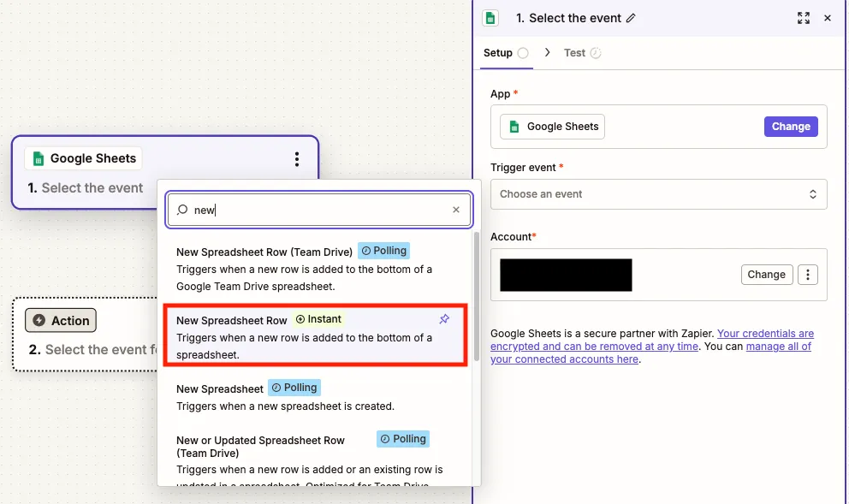Select the '2. Select the event' action step text
The width and height of the screenshot is (849, 504).
[x=92, y=350]
